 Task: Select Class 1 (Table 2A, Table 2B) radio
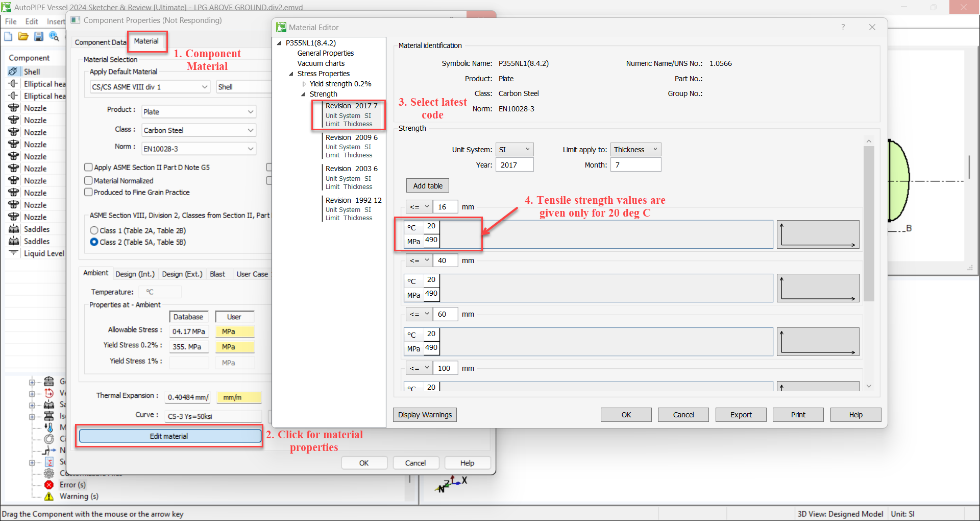94,230
